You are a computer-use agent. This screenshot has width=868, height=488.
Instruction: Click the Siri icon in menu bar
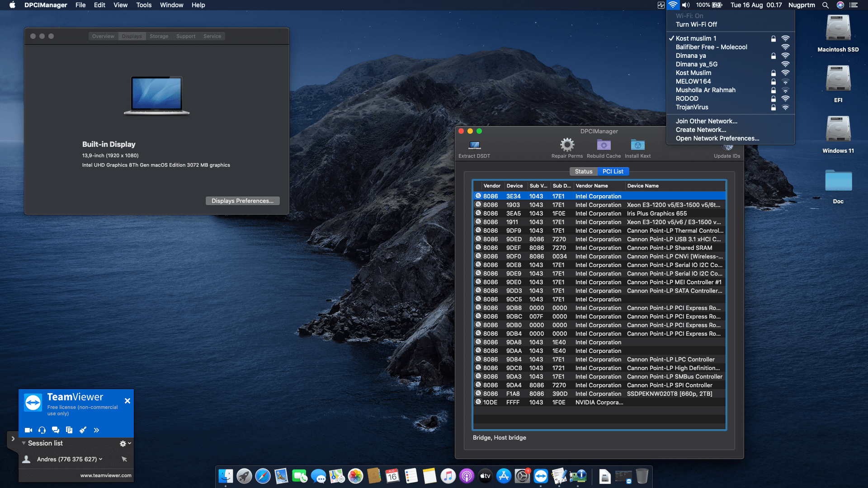point(840,5)
